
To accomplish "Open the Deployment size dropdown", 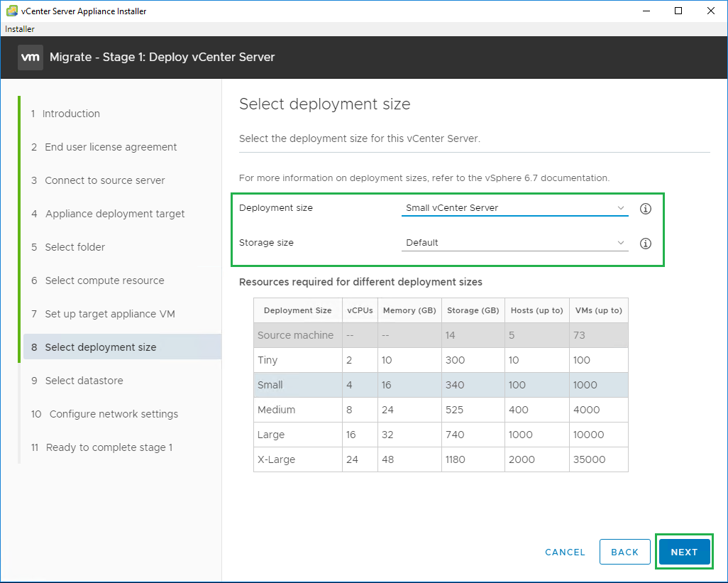I will pos(514,208).
